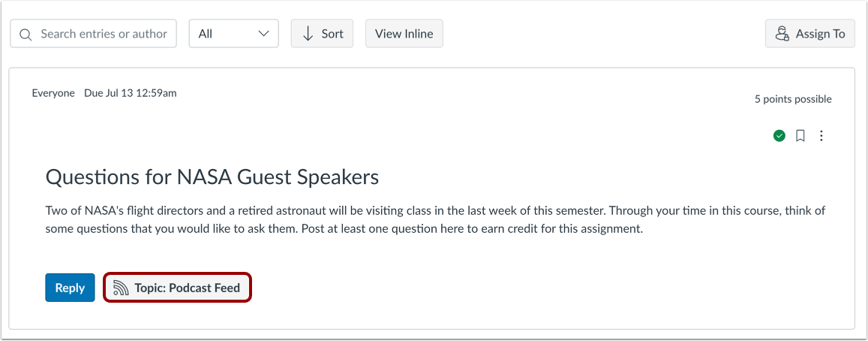Viewport: 868px width, 341px height.
Task: Click the green published checkmark icon
Action: click(x=779, y=135)
